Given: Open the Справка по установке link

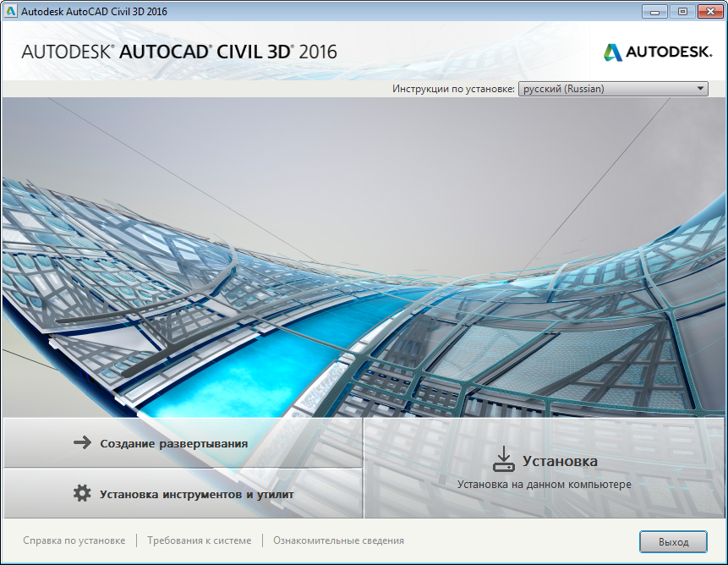Looking at the screenshot, I should point(74,540).
